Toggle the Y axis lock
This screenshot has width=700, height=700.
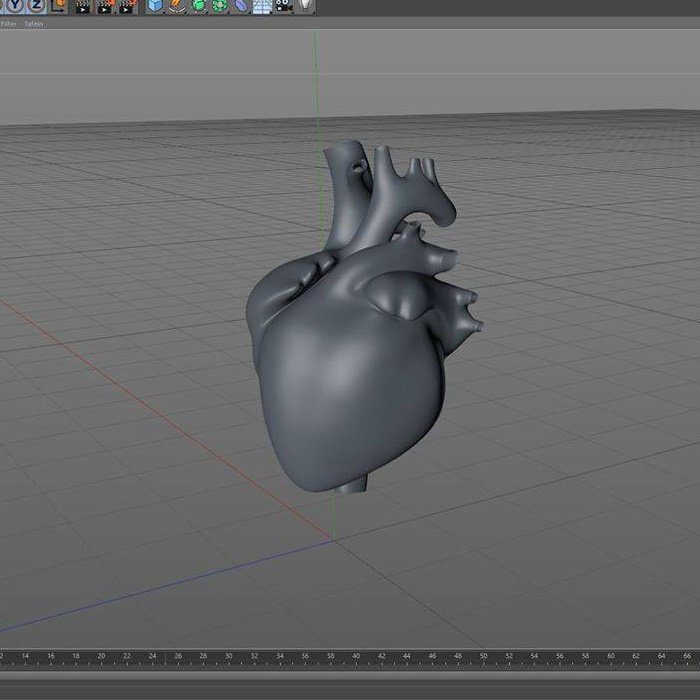point(17,5)
